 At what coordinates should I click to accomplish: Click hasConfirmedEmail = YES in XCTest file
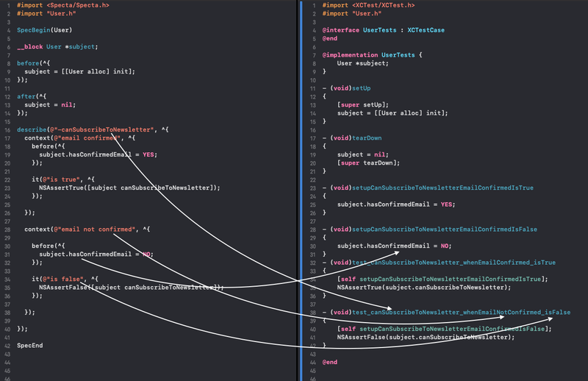396,204
